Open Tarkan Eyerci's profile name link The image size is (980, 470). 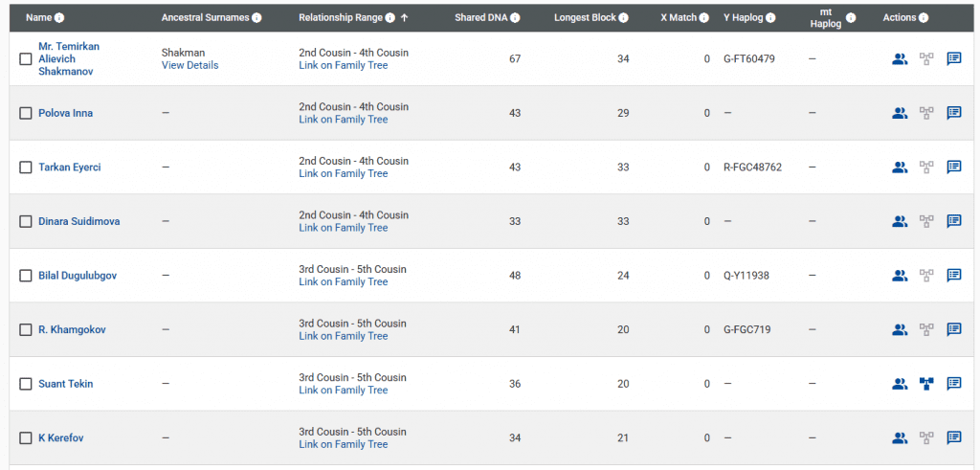(x=69, y=168)
